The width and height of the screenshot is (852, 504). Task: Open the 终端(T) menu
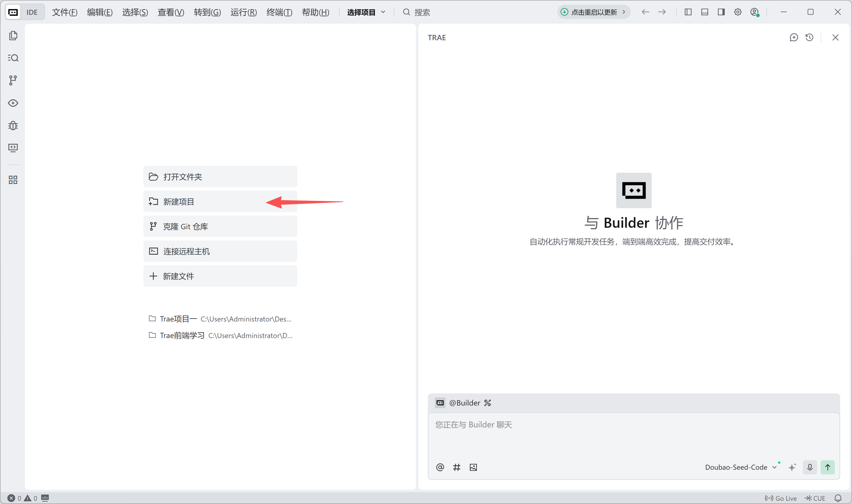[279, 12]
